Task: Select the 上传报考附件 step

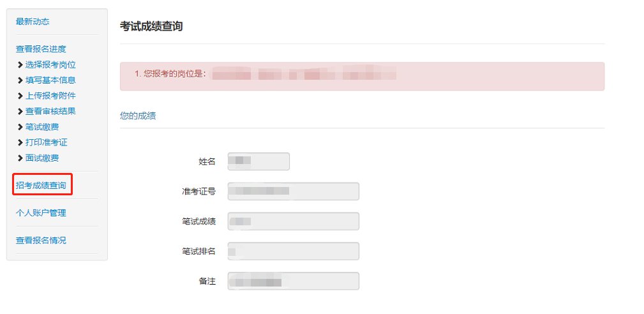Action: 50,96
